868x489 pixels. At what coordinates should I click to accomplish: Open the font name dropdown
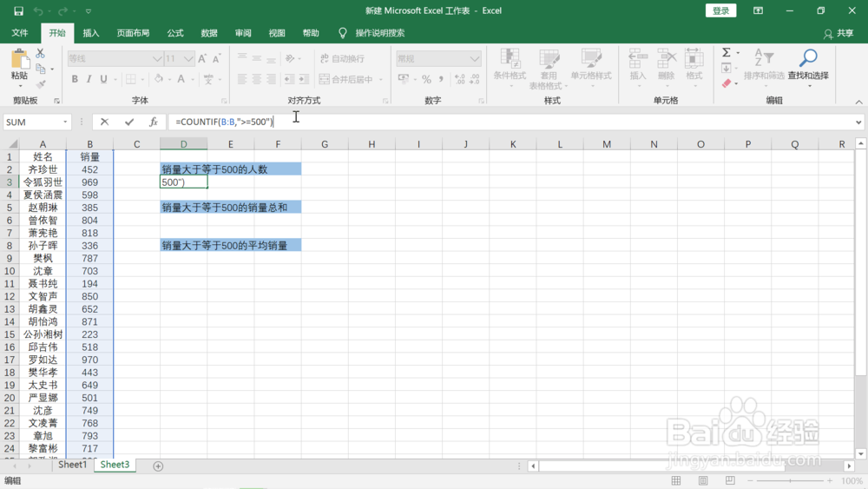[156, 59]
